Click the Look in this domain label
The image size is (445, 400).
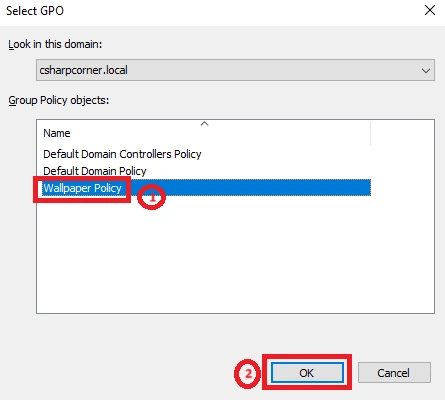(x=55, y=44)
